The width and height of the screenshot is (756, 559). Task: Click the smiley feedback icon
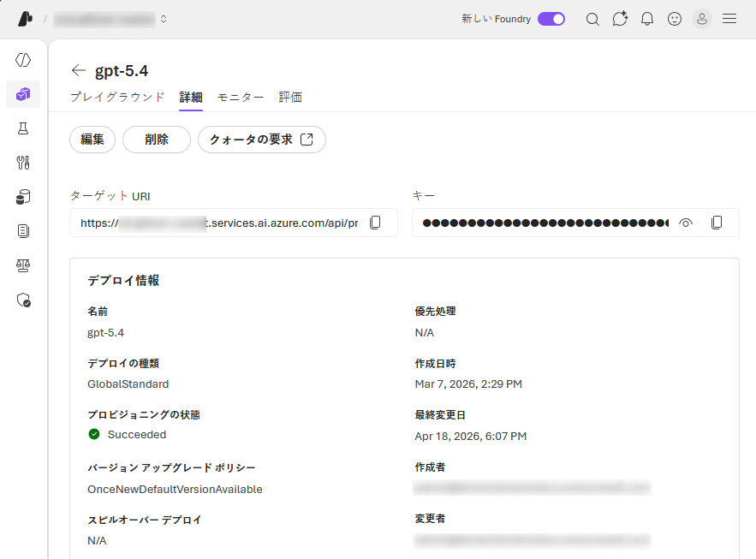(x=675, y=19)
